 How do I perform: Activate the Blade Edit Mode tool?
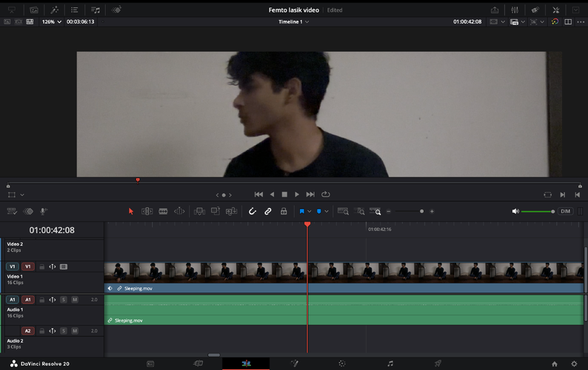[163, 211]
